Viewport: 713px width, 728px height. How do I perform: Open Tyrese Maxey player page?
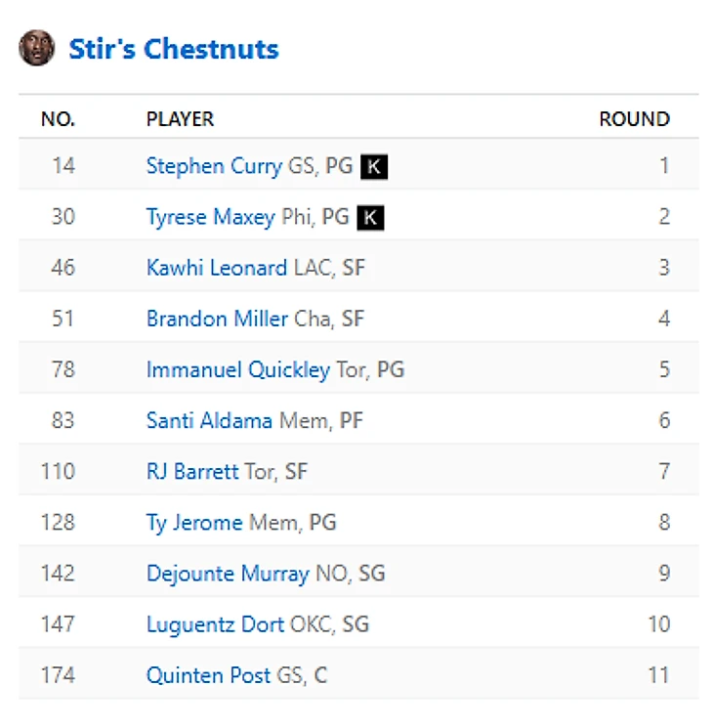pyautogui.click(x=210, y=217)
